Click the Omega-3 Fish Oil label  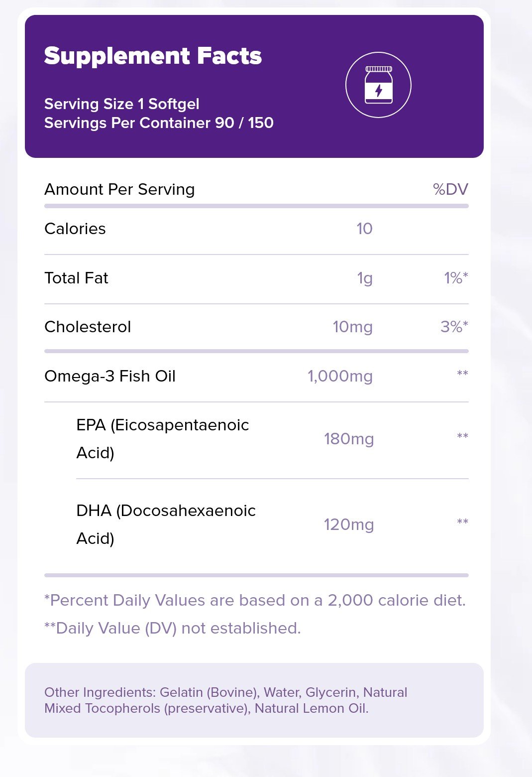(110, 377)
